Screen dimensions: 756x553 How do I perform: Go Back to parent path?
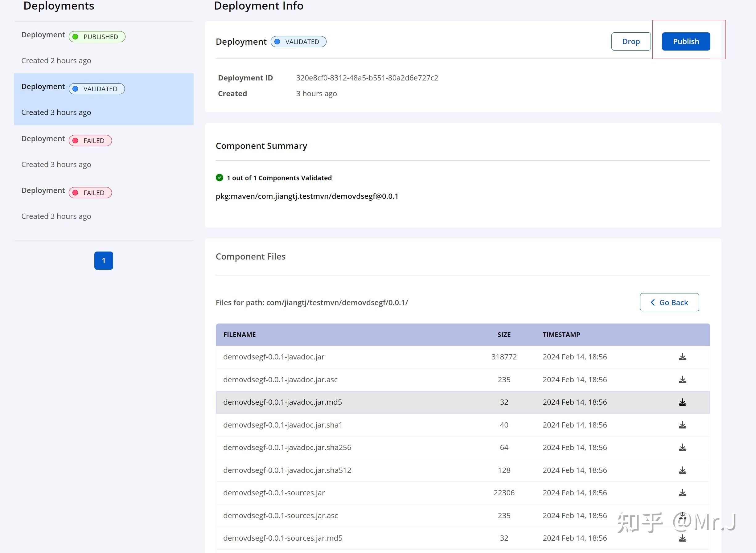(669, 302)
